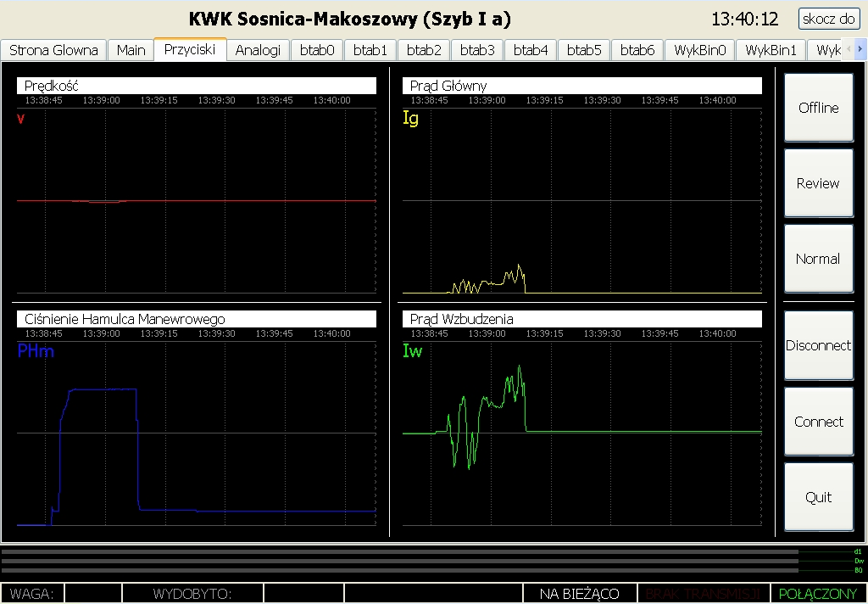Select the Przyciski tab
The width and height of the screenshot is (868, 604).
click(x=190, y=49)
